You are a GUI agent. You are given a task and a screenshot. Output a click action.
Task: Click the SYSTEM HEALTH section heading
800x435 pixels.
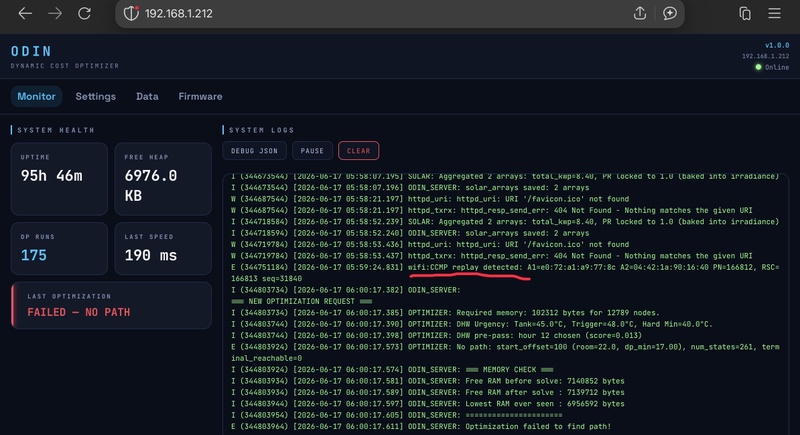(x=56, y=130)
